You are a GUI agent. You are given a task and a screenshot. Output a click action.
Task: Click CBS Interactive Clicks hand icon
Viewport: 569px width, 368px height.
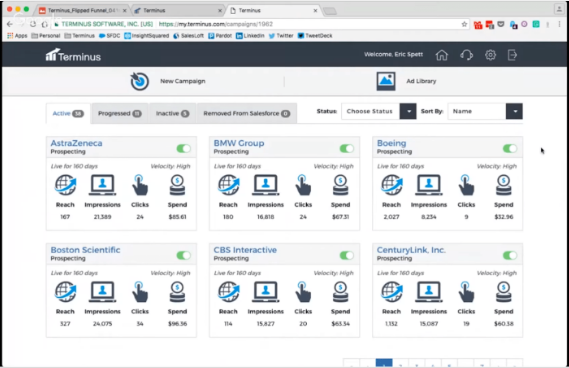pyautogui.click(x=303, y=291)
